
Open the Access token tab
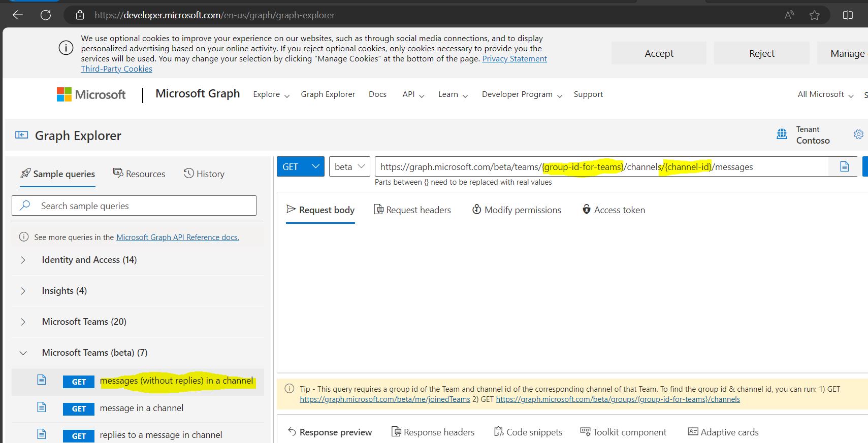(614, 210)
